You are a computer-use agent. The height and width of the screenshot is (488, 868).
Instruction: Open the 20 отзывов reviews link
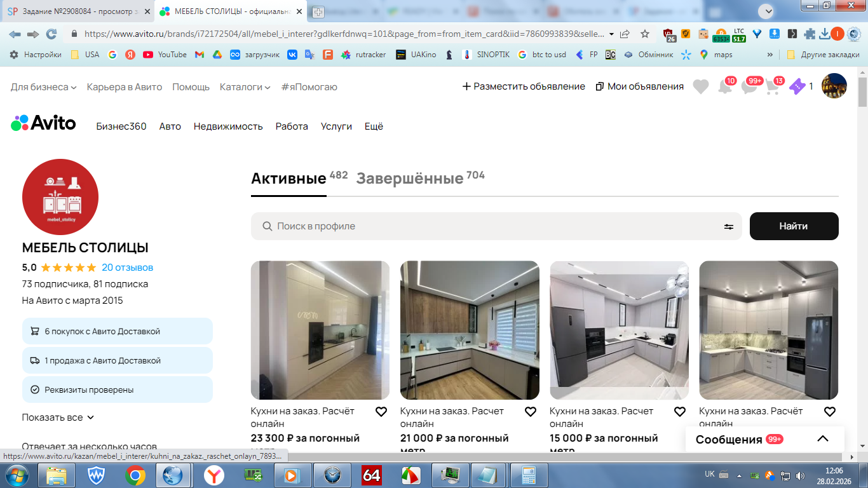(x=127, y=268)
